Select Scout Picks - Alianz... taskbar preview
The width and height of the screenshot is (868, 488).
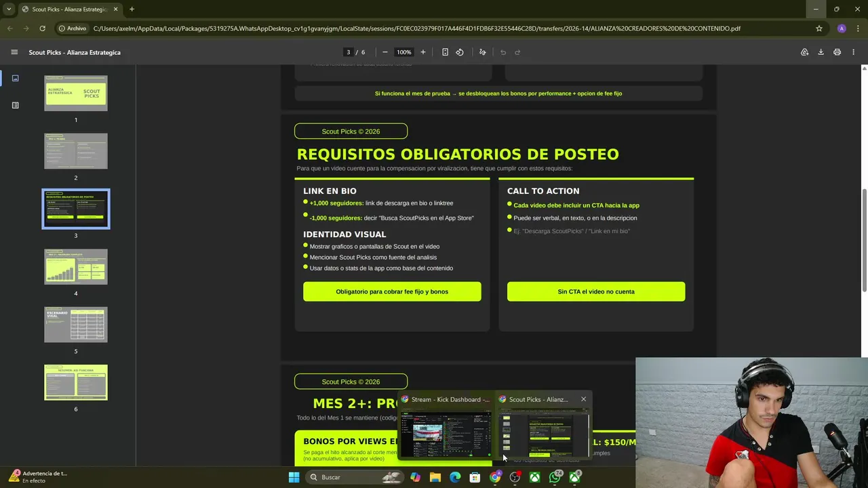[x=543, y=426]
